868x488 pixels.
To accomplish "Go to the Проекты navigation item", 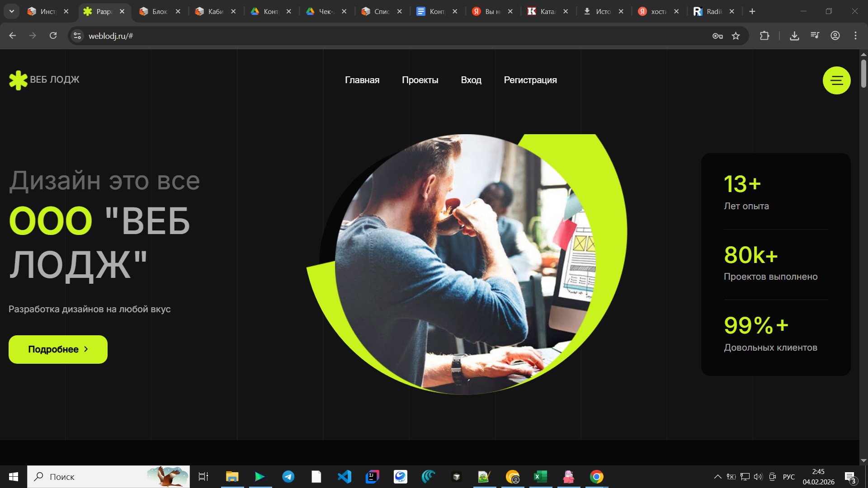I will click(420, 80).
